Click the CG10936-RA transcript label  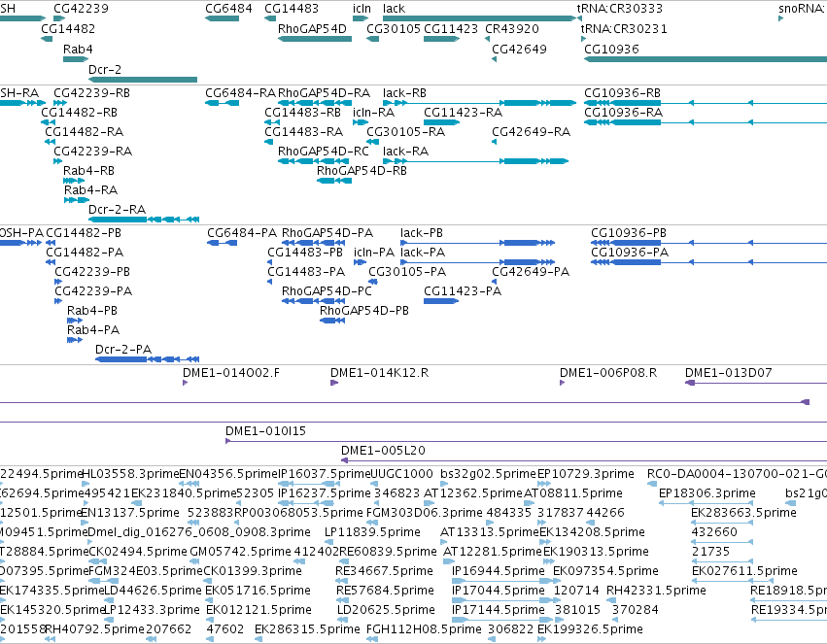pos(624,113)
